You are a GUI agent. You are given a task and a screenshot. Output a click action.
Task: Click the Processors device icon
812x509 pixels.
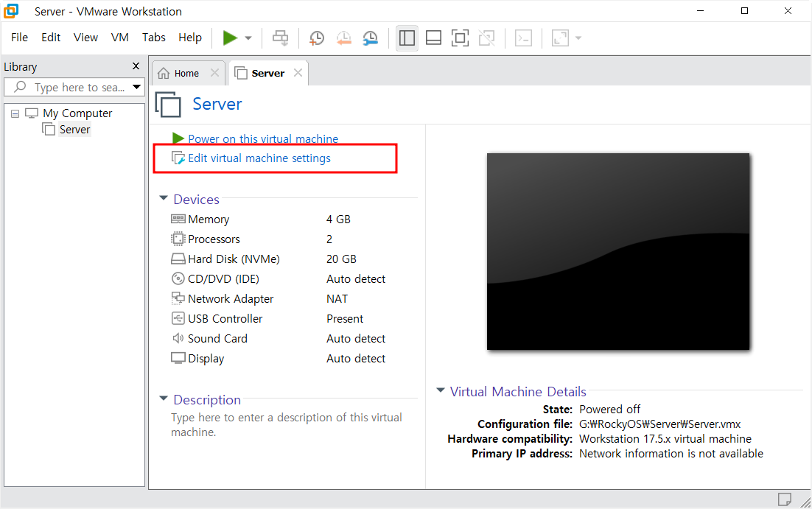[x=178, y=239]
